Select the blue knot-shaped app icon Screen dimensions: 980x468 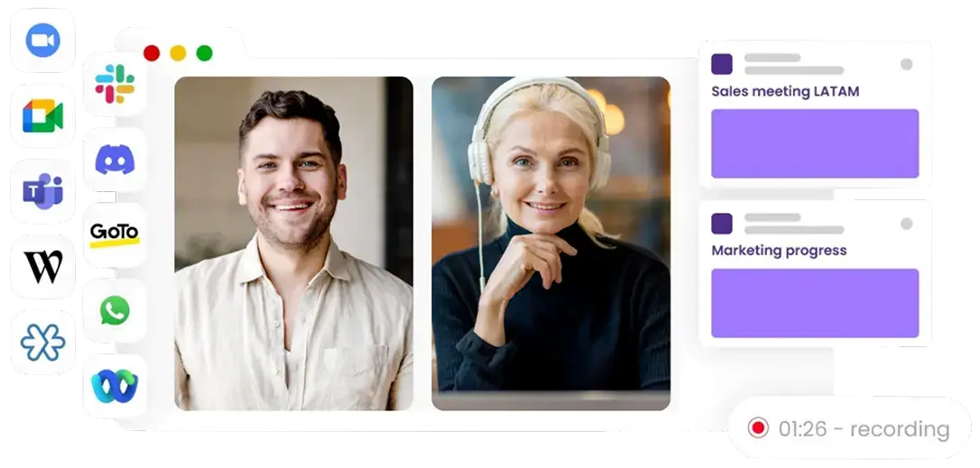click(x=42, y=343)
